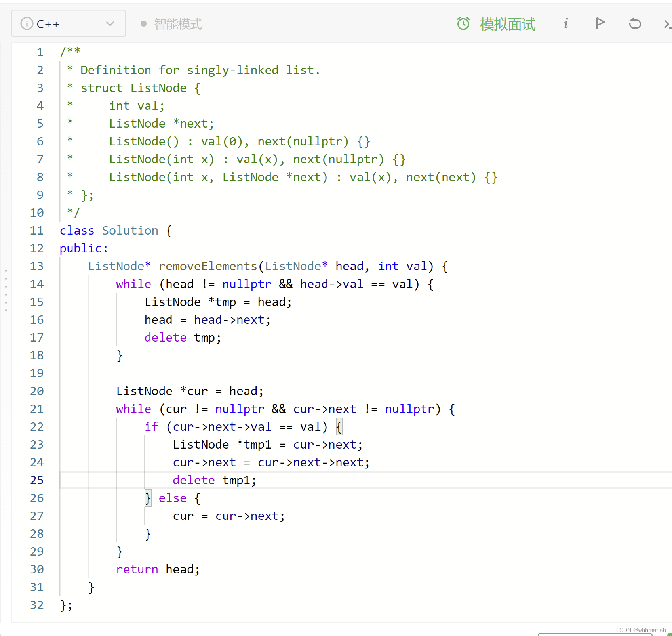Click 'if (cur->next->val == val)' condition
This screenshot has height=636, width=672.
coord(236,427)
